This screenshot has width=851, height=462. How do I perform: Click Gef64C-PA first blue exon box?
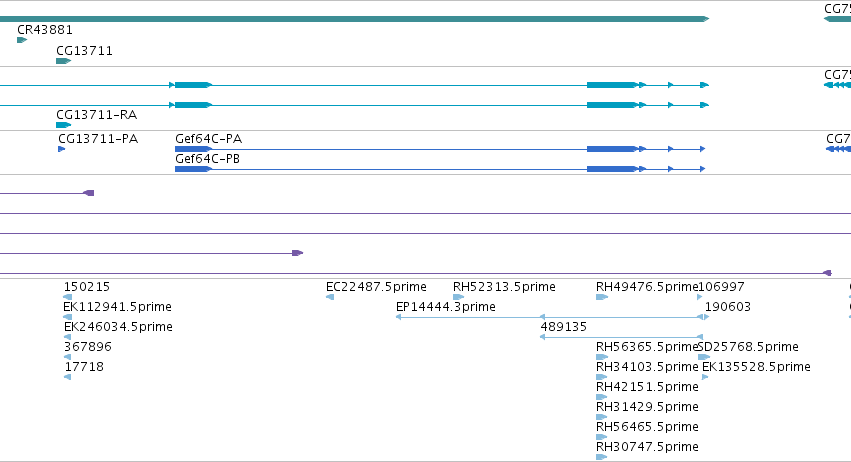(x=193, y=149)
